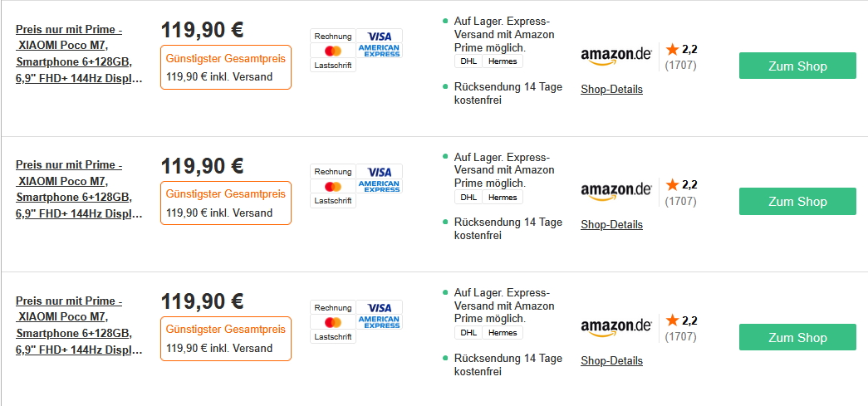The image size is (868, 406).
Task: Click the Mastercard logo in the second offer
Action: pos(333,186)
